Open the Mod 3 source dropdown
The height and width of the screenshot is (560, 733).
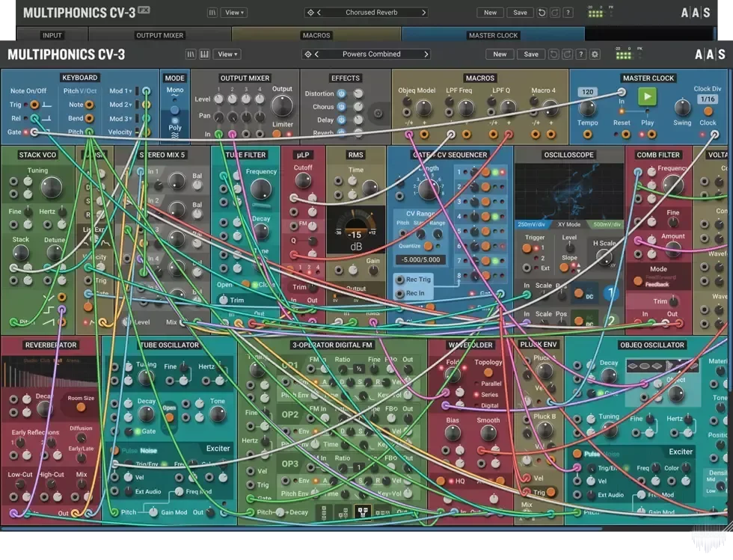pos(120,119)
